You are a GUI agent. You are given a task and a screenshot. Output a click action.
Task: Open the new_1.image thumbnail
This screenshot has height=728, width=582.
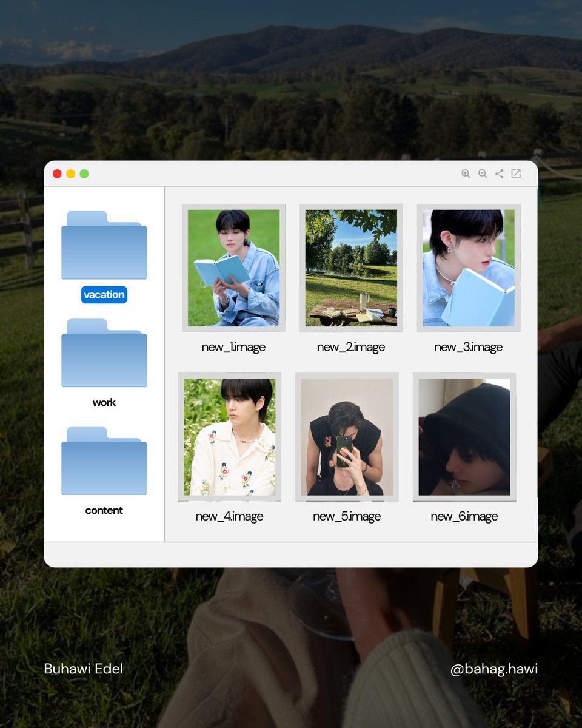(233, 268)
